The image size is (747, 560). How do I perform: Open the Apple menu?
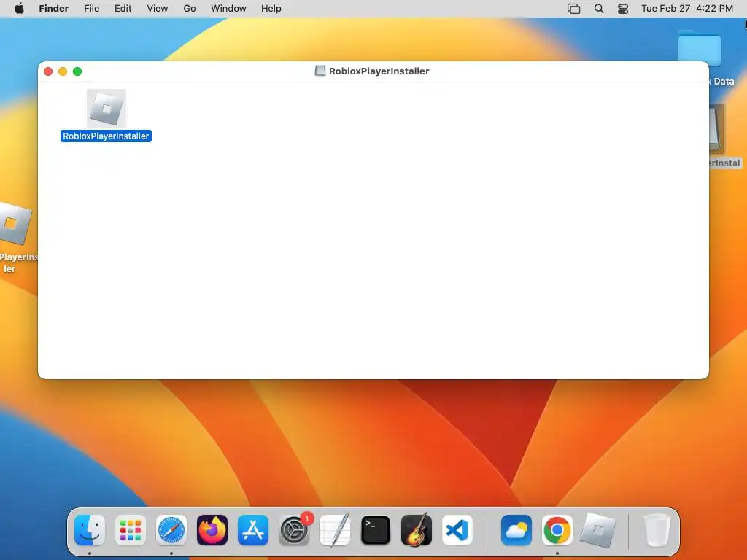[19, 9]
